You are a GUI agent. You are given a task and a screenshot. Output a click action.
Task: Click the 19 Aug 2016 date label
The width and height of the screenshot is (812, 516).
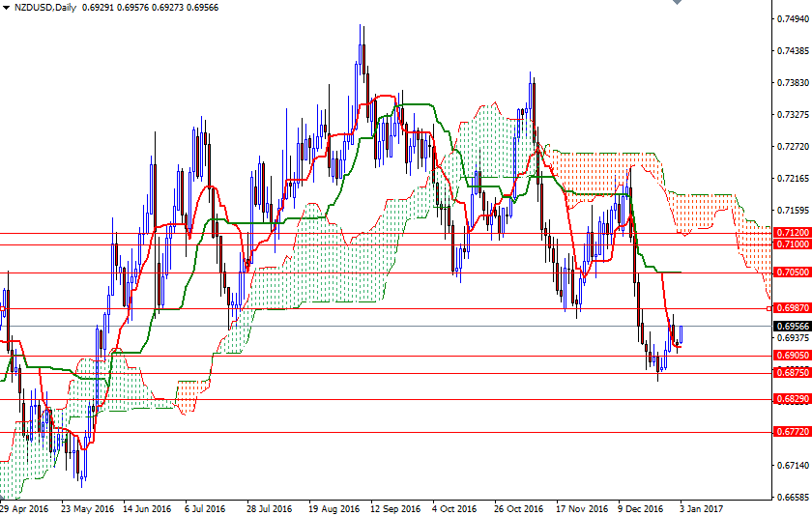[334, 509]
